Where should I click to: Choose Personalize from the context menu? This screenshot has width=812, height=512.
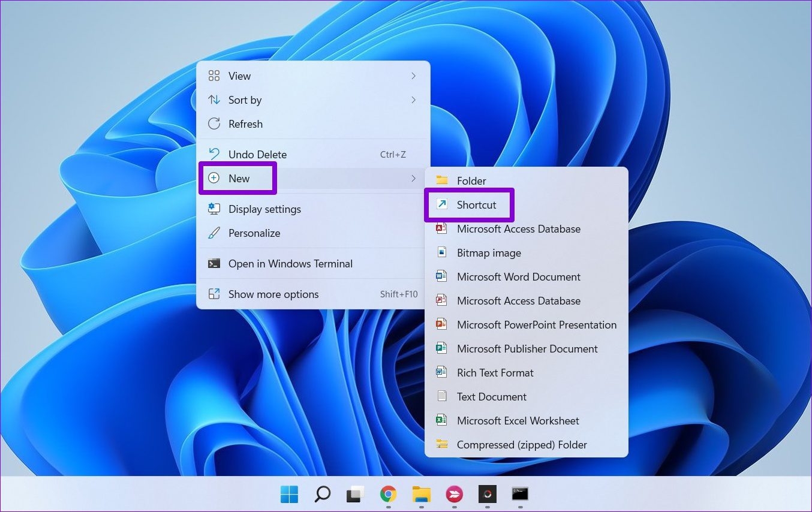(253, 233)
